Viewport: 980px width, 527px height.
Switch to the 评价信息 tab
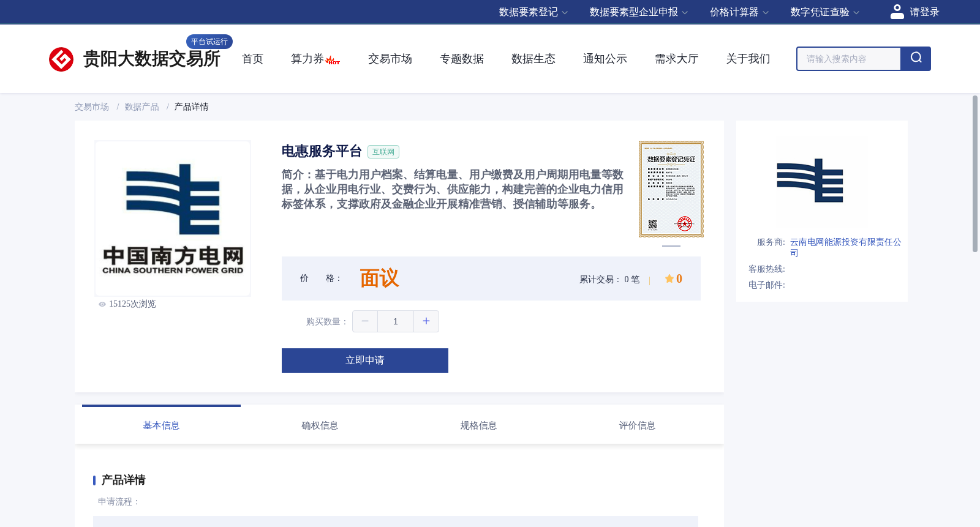click(x=637, y=425)
